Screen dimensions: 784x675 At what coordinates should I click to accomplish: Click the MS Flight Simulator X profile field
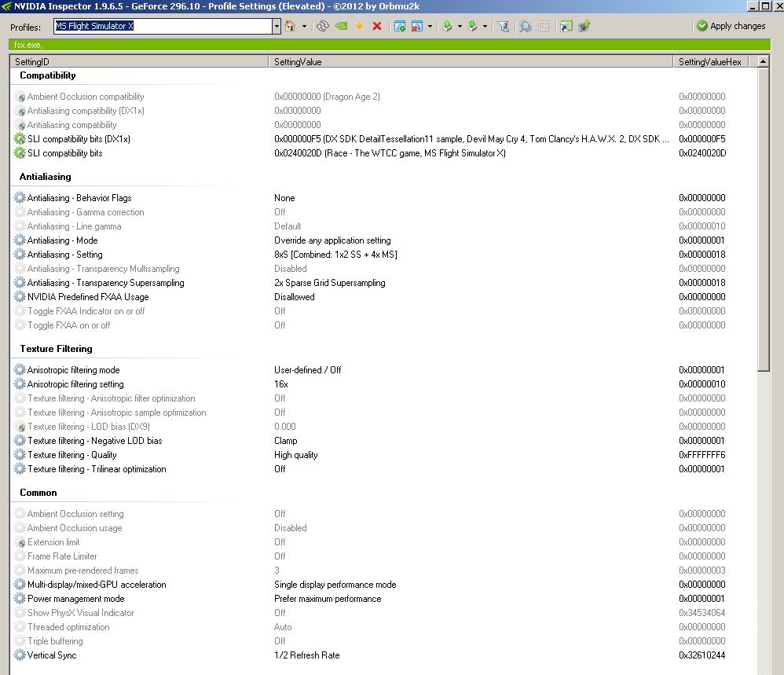pos(163,26)
